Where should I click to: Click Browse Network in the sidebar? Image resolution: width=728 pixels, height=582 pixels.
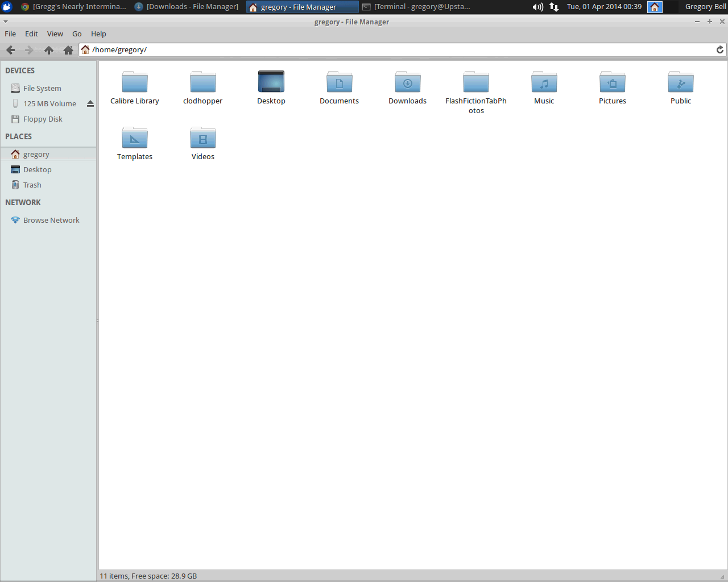tap(48, 221)
